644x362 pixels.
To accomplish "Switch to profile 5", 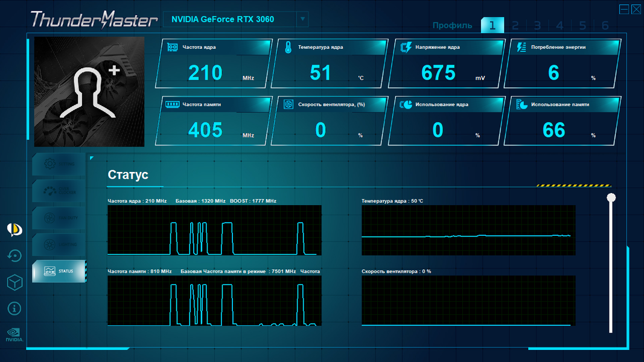I will click(x=582, y=25).
